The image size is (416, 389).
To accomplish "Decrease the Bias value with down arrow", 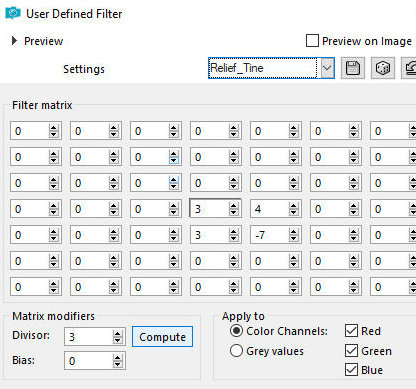I will pyautogui.click(x=117, y=364).
